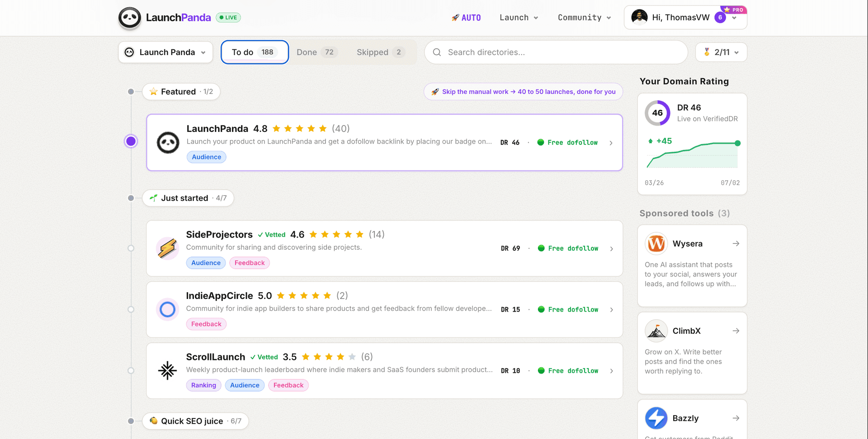Click the LaunchPanda panda logo in header
This screenshot has width=868, height=439.
point(130,18)
